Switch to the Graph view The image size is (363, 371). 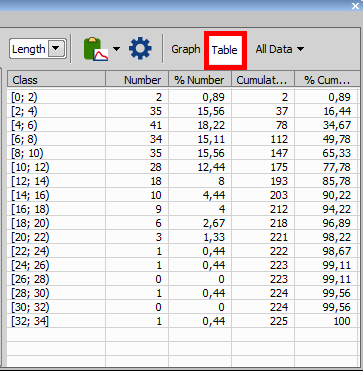point(186,49)
